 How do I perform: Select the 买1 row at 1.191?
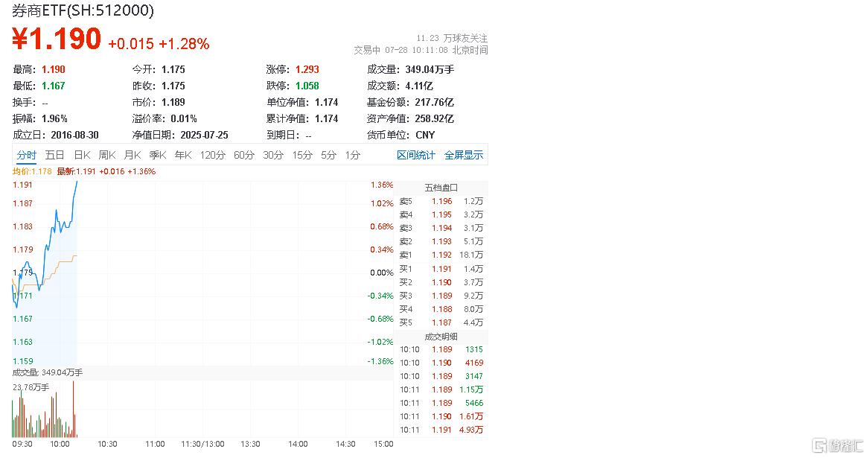click(441, 269)
